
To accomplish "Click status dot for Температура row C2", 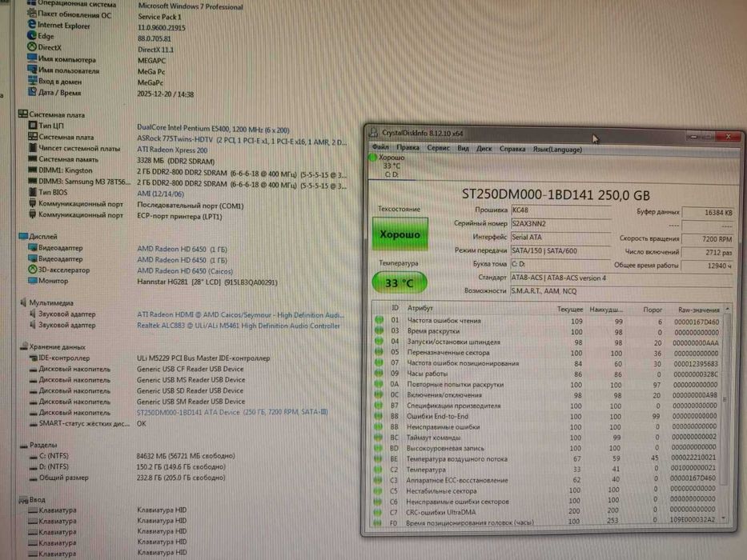I will [x=378, y=469].
